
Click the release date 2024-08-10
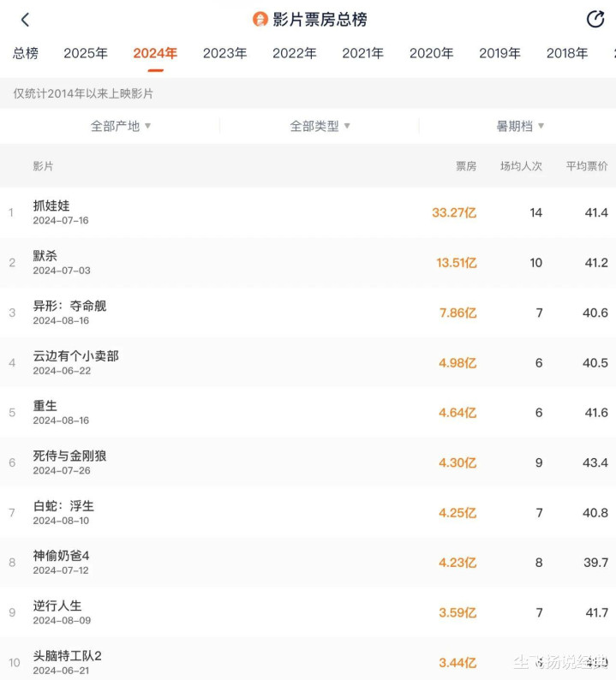coord(61,521)
